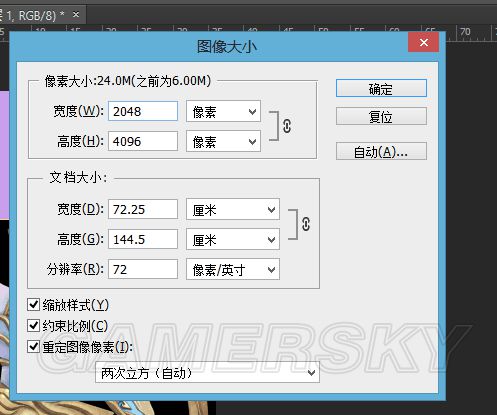Open the document height unit dropdown 厘米
Viewport: 497px width, 415px height.
point(233,239)
